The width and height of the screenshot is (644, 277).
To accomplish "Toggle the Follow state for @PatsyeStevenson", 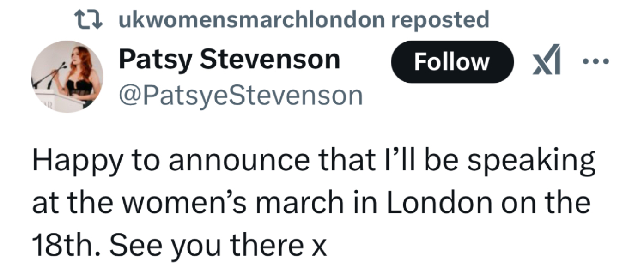I will (x=451, y=62).
